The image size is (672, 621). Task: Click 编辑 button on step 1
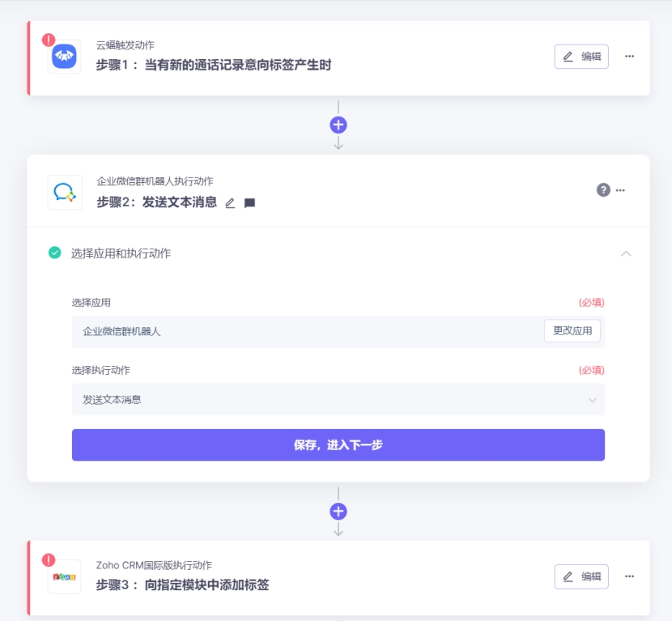pyautogui.click(x=581, y=57)
